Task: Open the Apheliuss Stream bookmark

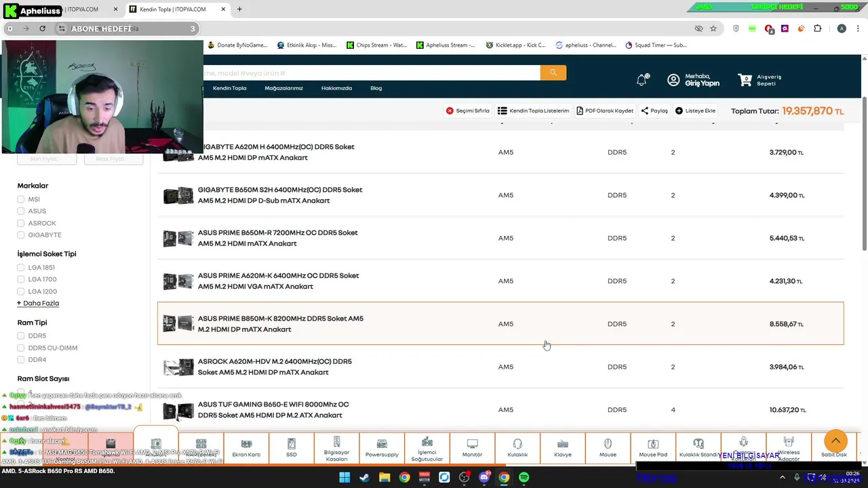Action: pyautogui.click(x=446, y=45)
